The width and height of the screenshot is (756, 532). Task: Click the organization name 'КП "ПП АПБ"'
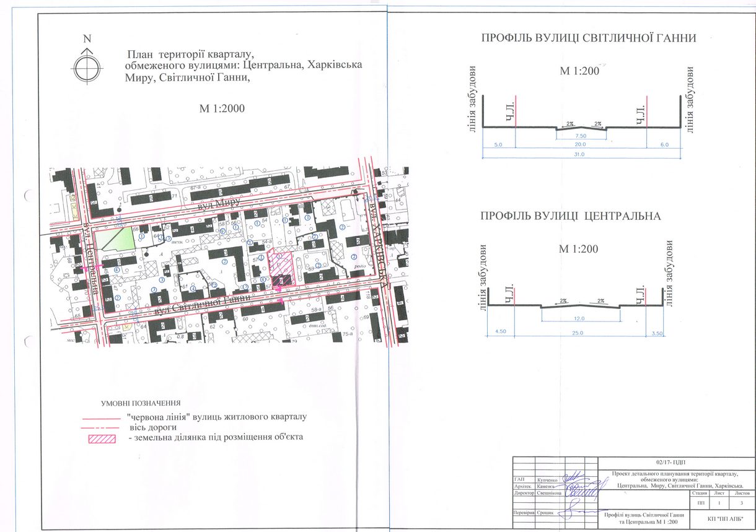(x=724, y=518)
